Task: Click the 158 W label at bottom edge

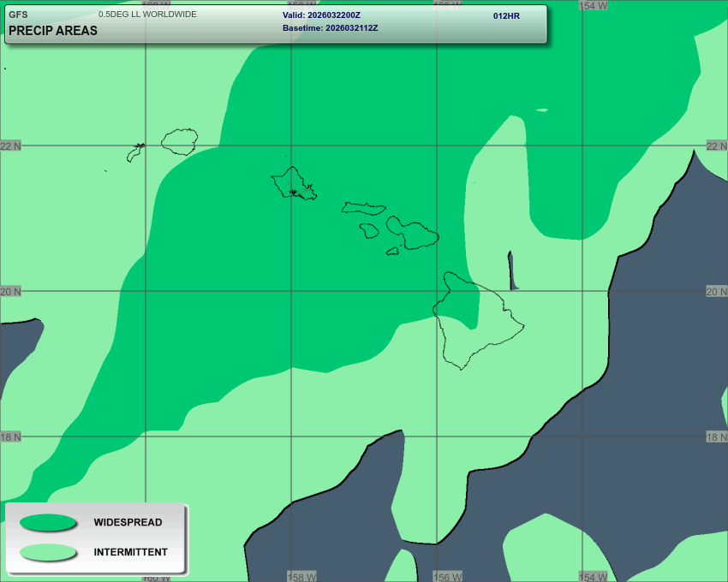Action: tap(301, 577)
